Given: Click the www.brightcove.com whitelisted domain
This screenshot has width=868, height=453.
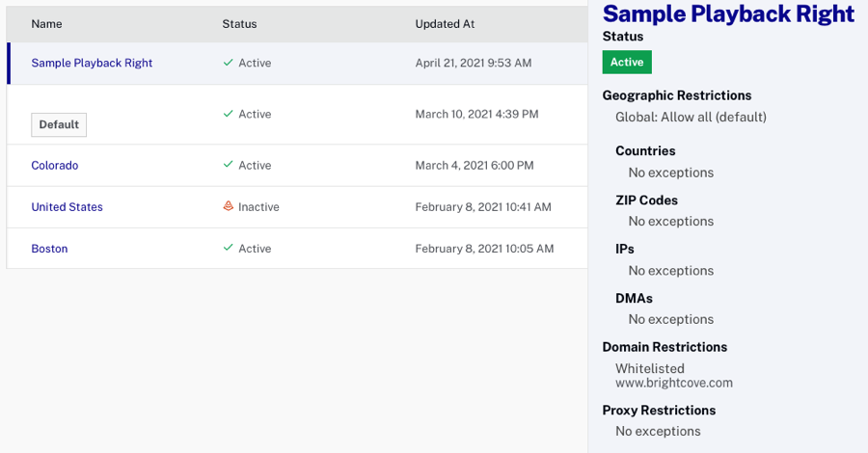Looking at the screenshot, I should point(674,383).
